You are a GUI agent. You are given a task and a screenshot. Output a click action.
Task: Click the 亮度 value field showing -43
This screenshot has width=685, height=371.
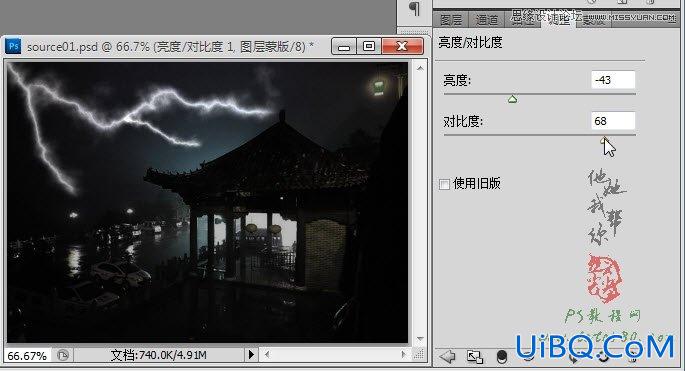(x=613, y=80)
